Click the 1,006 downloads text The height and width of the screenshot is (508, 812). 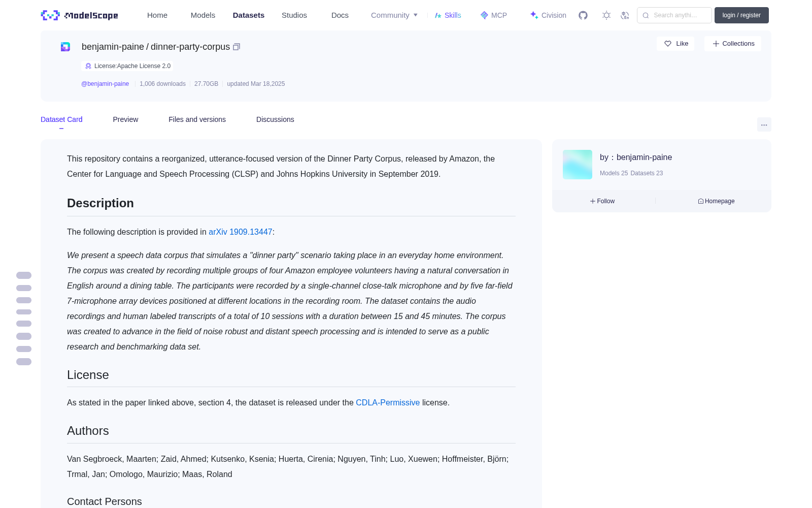(x=162, y=84)
